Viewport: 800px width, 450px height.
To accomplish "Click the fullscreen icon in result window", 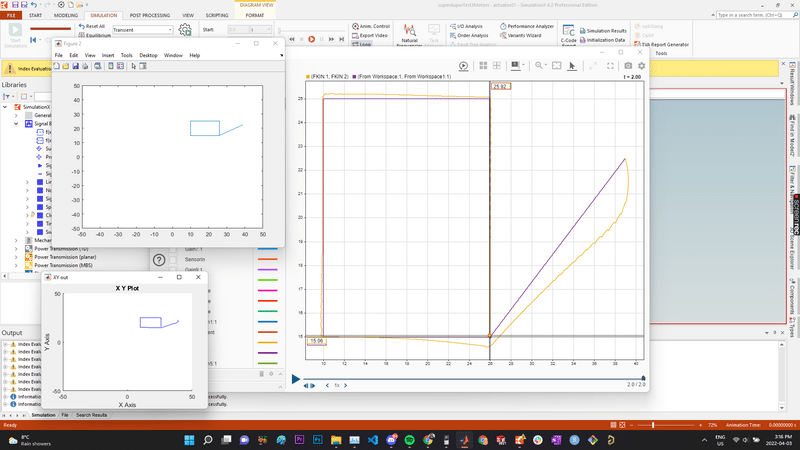I will click(610, 65).
